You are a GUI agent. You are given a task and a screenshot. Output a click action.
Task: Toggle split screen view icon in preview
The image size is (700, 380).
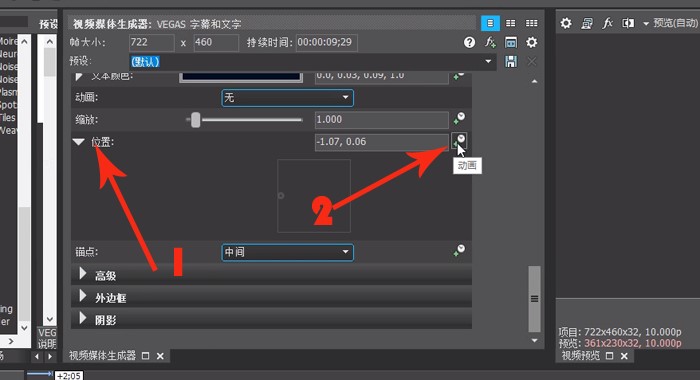point(628,23)
